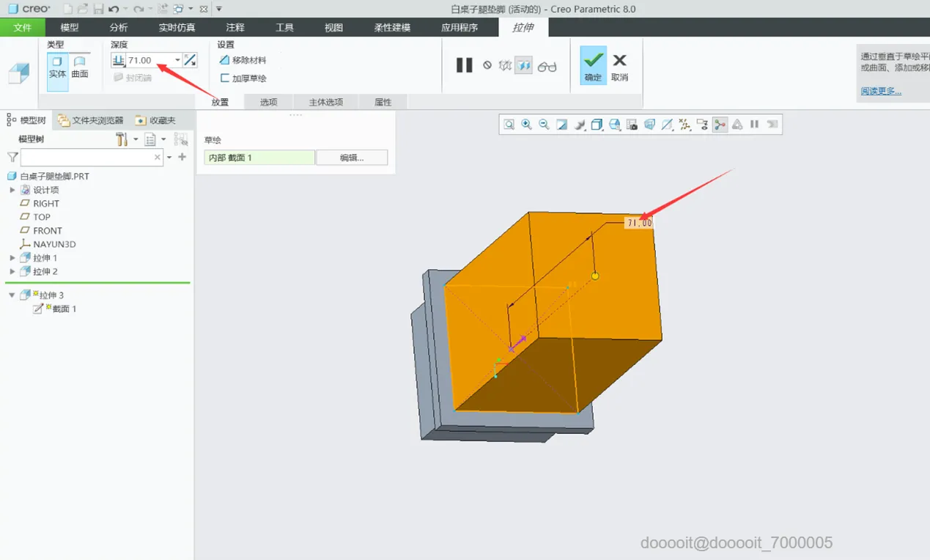Select no preview mode icon
The height and width of the screenshot is (560, 930).
coord(487,65)
